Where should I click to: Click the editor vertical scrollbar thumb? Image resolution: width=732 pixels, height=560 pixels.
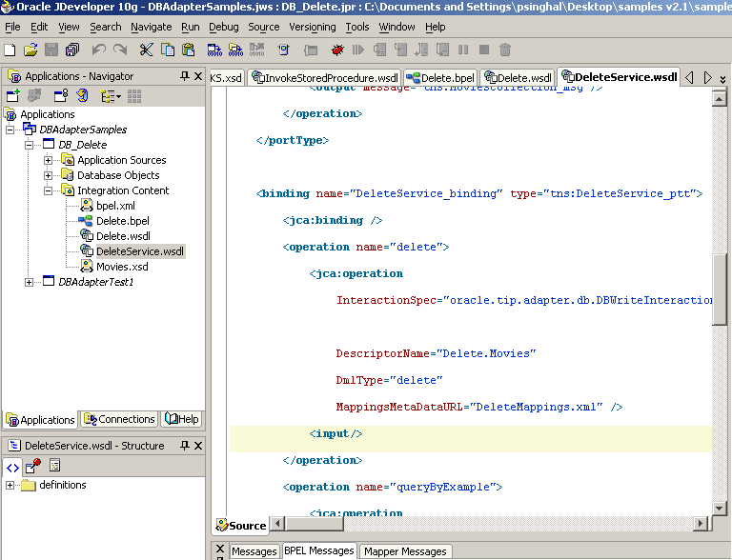coord(720,290)
